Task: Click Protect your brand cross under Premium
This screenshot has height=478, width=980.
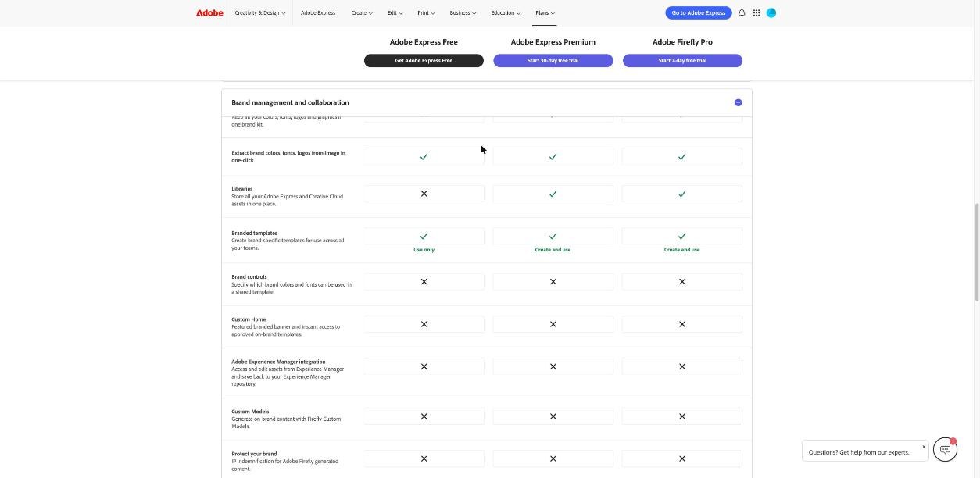Action: (x=553, y=458)
